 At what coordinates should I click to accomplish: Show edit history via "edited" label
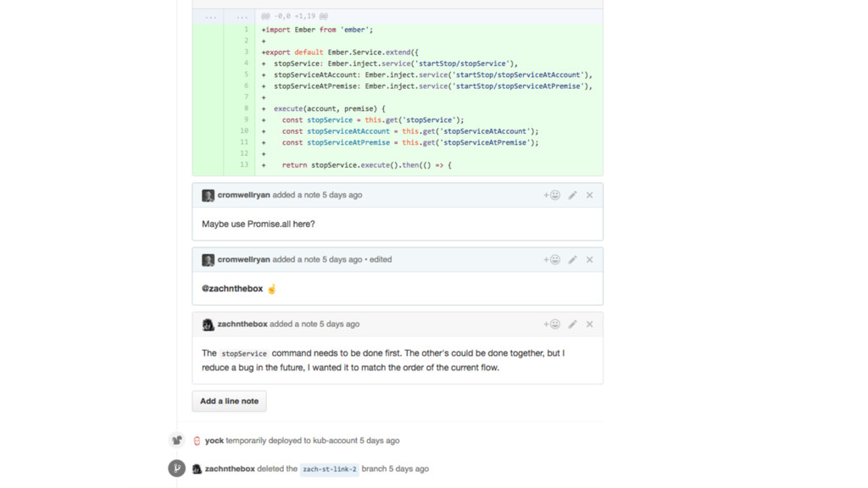point(381,259)
